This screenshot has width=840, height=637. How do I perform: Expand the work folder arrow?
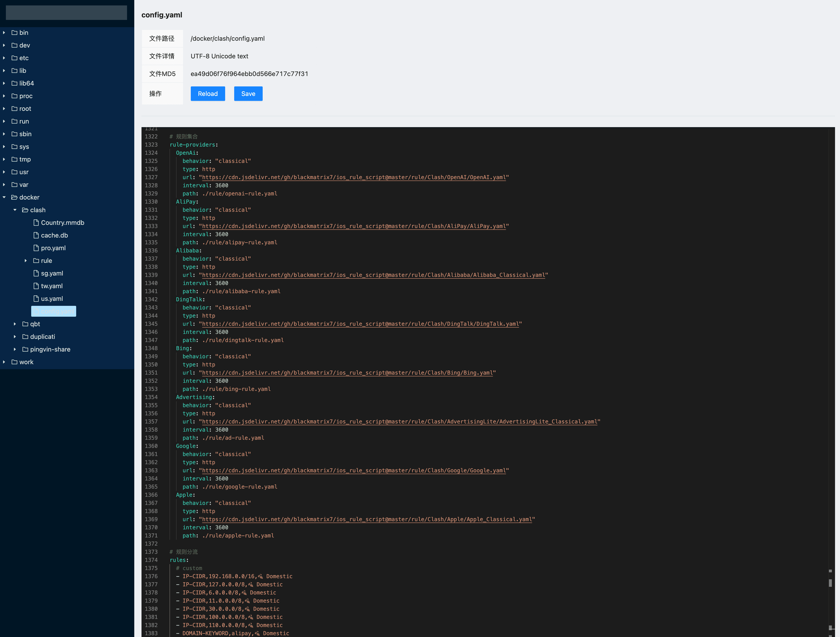coord(4,362)
